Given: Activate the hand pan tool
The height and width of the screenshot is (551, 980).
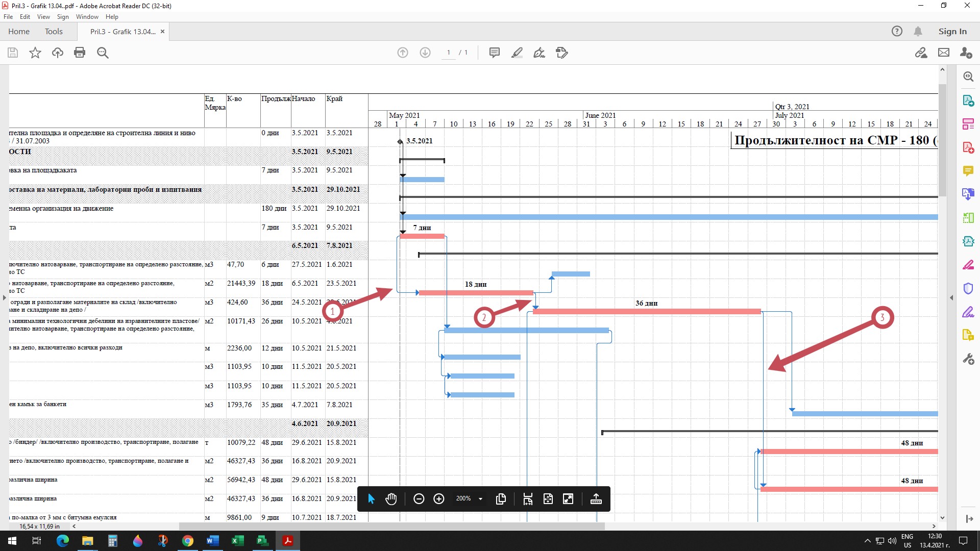Looking at the screenshot, I should 391,499.
